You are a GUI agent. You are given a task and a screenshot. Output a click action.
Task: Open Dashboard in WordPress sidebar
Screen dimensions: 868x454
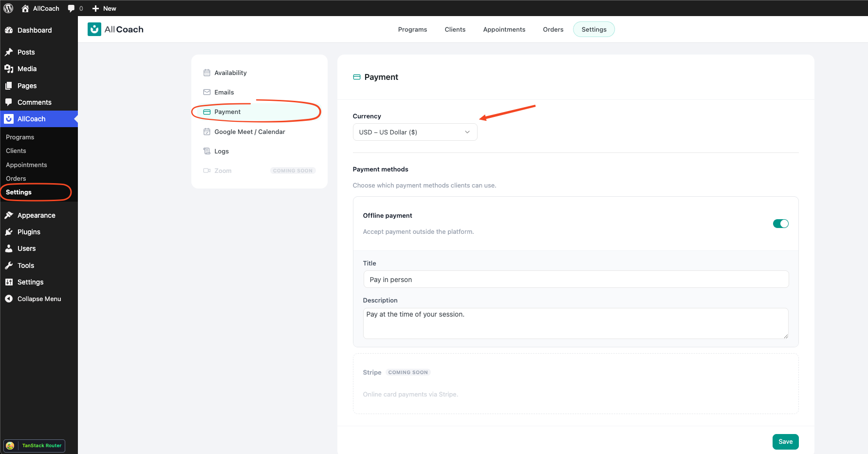pos(39,30)
